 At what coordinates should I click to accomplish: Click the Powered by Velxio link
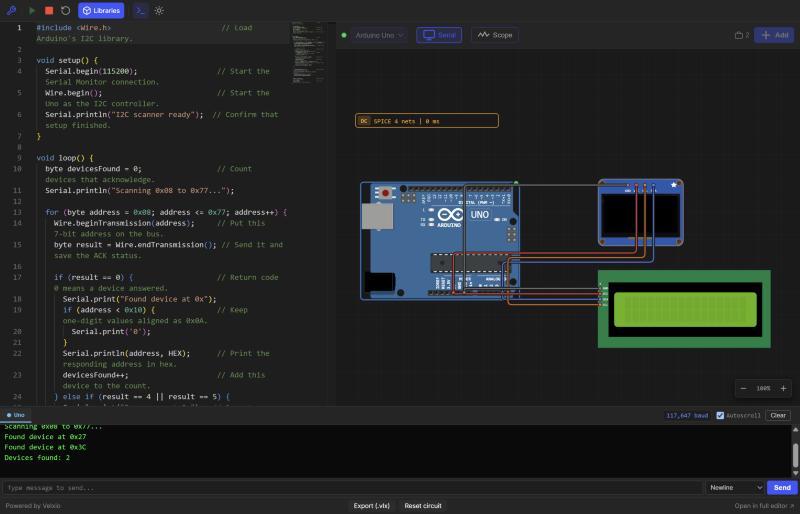coord(33,506)
